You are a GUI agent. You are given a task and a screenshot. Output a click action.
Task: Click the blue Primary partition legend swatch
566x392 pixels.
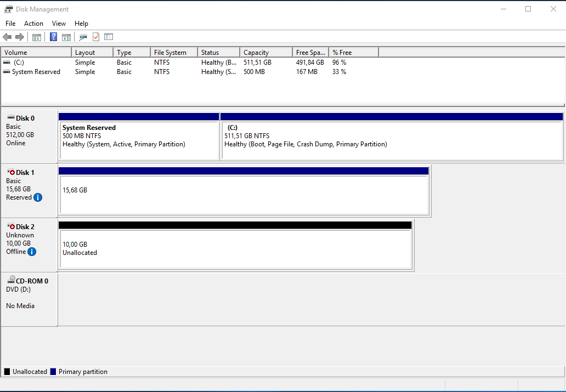[53, 372]
